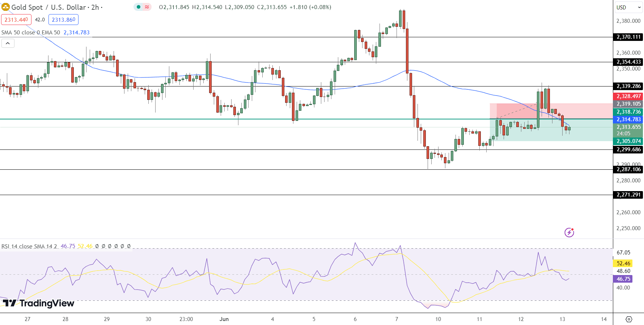Click the countdown timer 24:05 label
The image size is (644, 325).
[x=623, y=134]
